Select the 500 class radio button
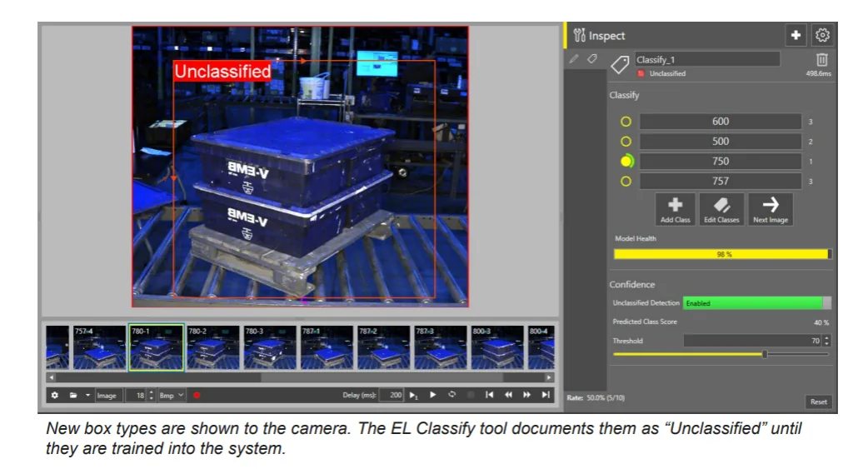This screenshot has height=469, width=868. pos(626,141)
